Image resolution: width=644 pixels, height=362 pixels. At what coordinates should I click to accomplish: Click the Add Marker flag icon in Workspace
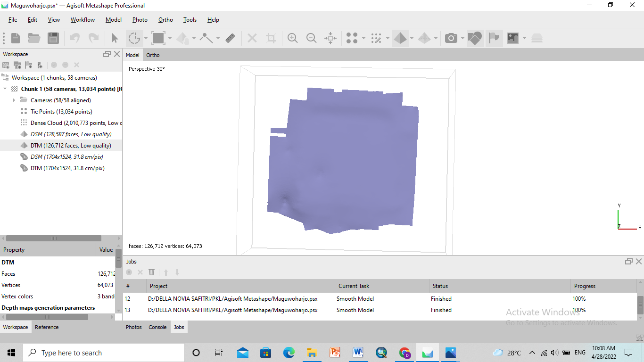tap(29, 65)
